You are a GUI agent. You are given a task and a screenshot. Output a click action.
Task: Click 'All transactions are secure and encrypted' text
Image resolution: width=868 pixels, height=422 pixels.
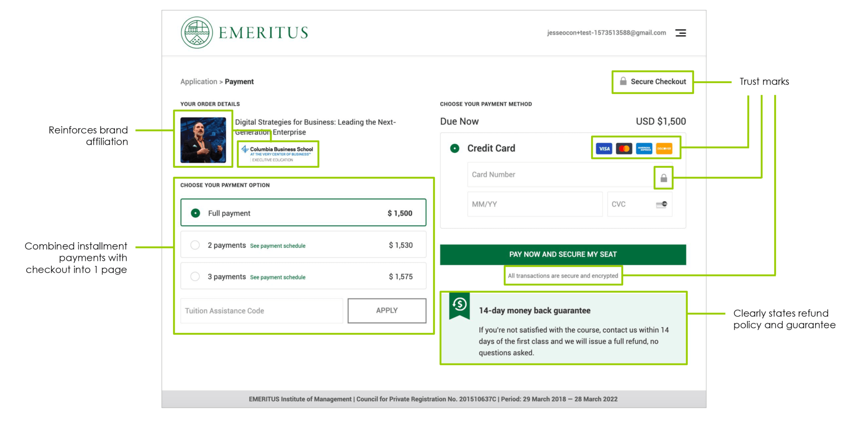pos(563,276)
